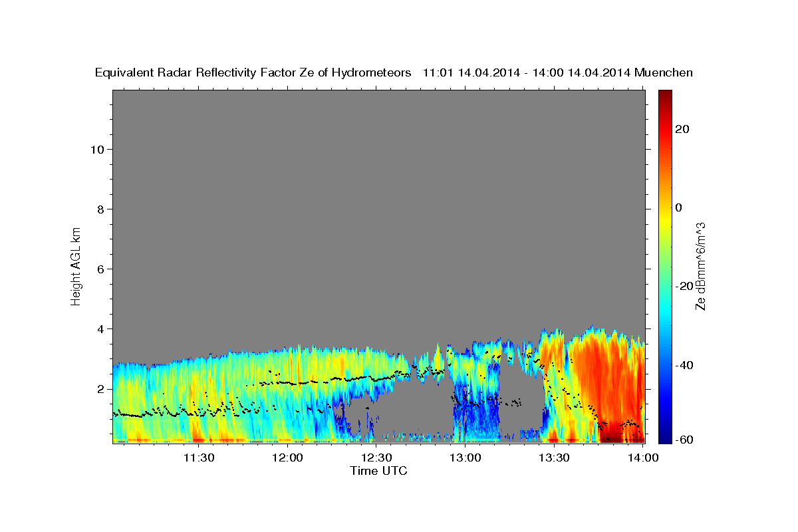Click the 'Height AGL km' axis label
Viewport: 798px width, 532px height.
(x=76, y=265)
